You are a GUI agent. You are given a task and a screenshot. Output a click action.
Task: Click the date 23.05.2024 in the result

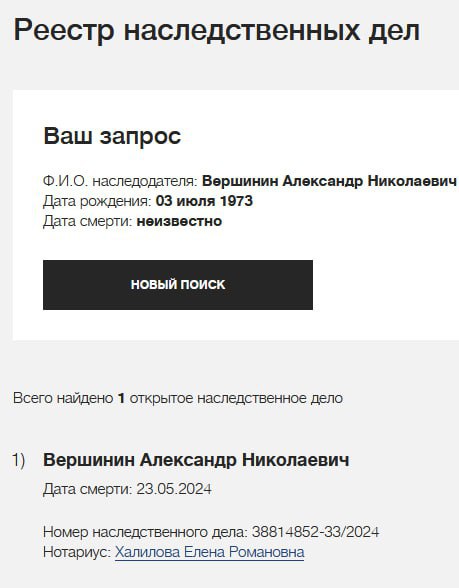click(x=174, y=489)
